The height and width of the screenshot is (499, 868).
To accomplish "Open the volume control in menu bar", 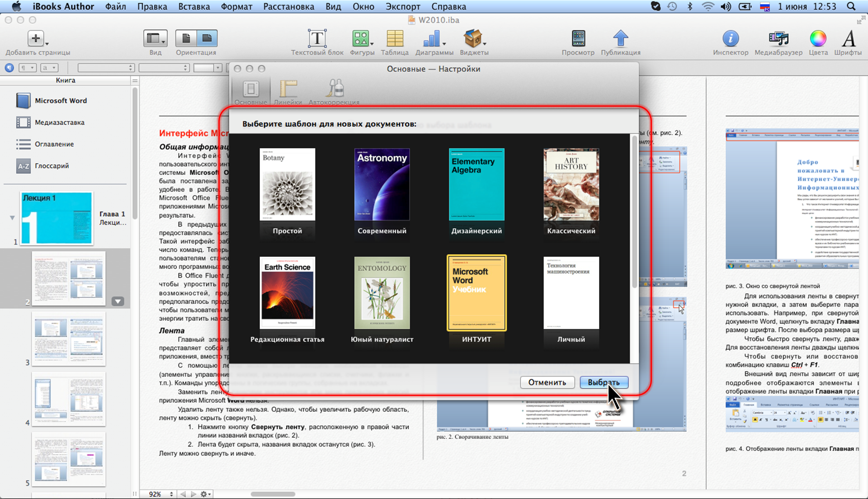I will [x=726, y=6].
